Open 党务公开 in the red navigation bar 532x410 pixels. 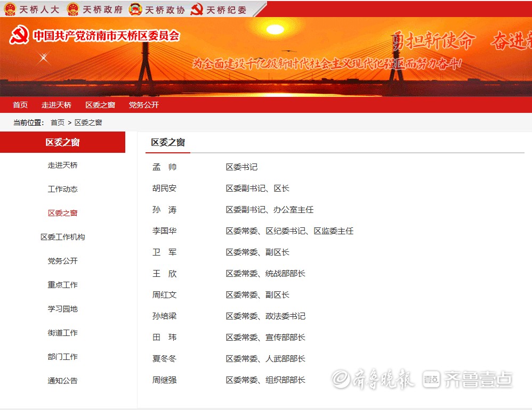point(144,105)
